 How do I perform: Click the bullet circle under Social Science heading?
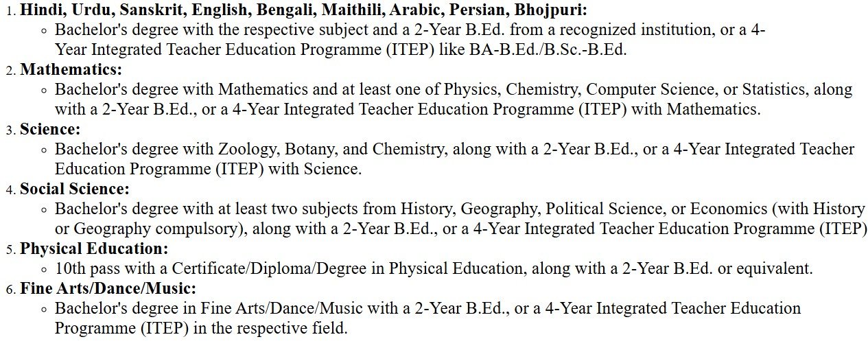click(x=44, y=209)
